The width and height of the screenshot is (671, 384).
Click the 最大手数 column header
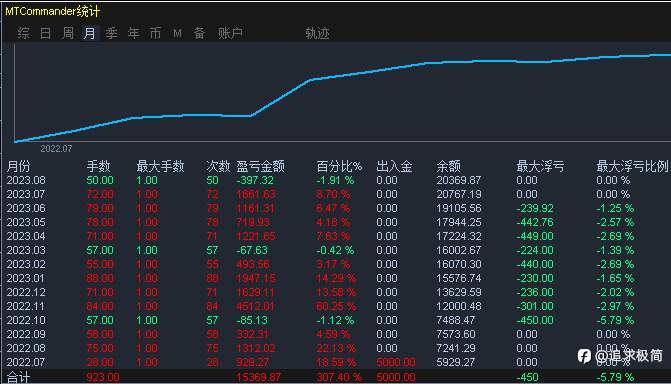pyautogui.click(x=160, y=166)
